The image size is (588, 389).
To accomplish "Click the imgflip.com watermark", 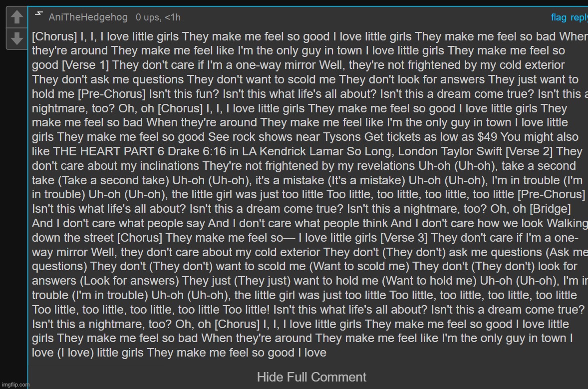I will tap(15, 385).
